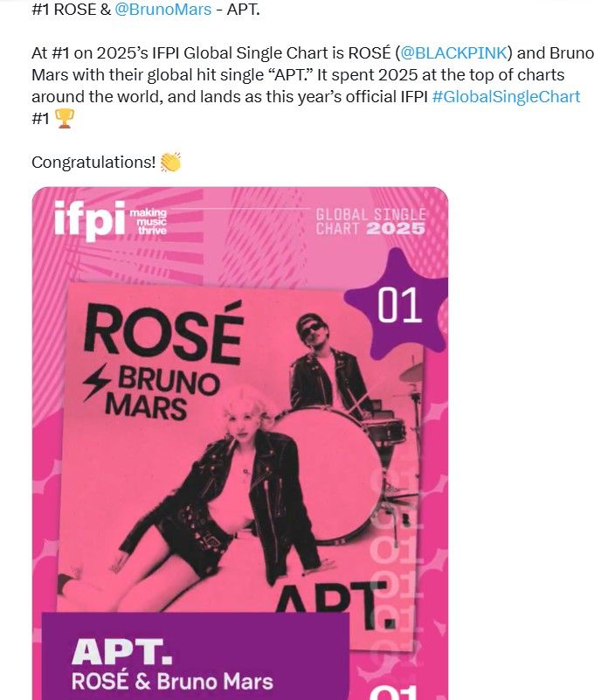The width and height of the screenshot is (608, 700).
Task: Click the "ROSÉ & Bruno Mars" caption
Action: click(172, 682)
